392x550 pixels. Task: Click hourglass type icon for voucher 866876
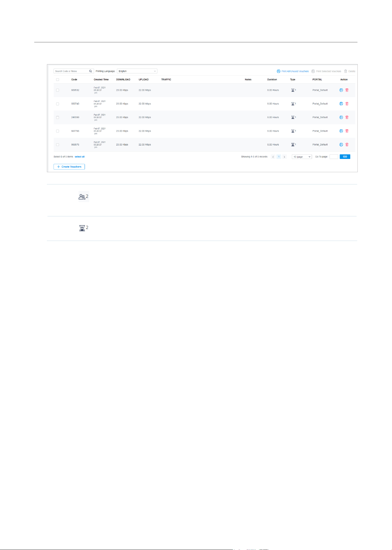pos(293,145)
